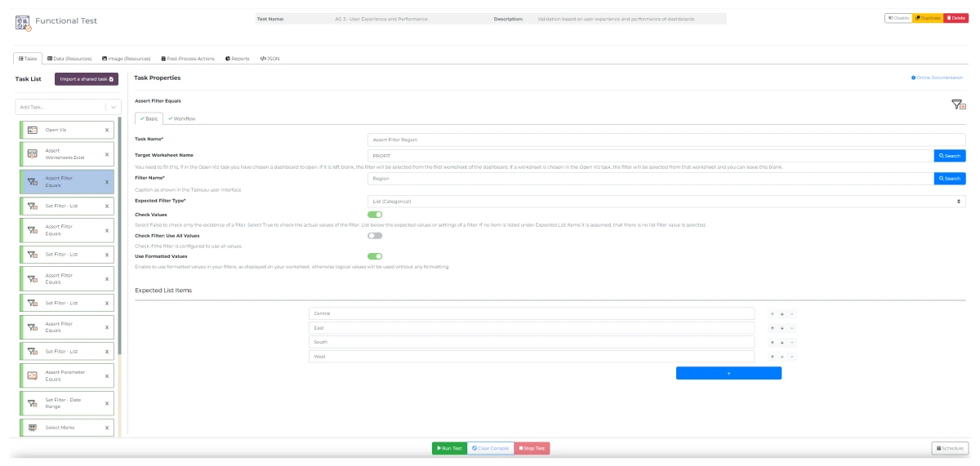Open the Add Task dropdown
The image size is (980, 466).
point(68,107)
